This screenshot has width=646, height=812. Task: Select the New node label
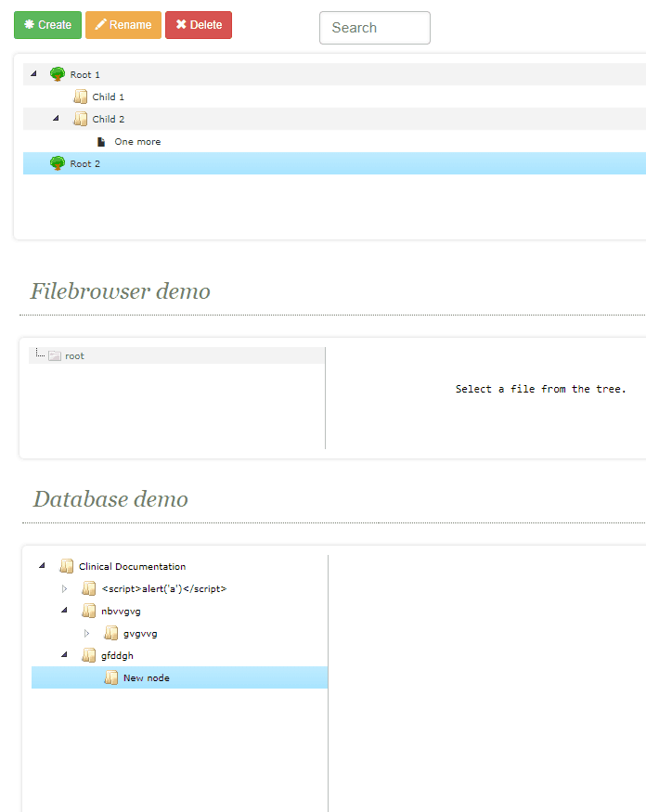tap(147, 677)
